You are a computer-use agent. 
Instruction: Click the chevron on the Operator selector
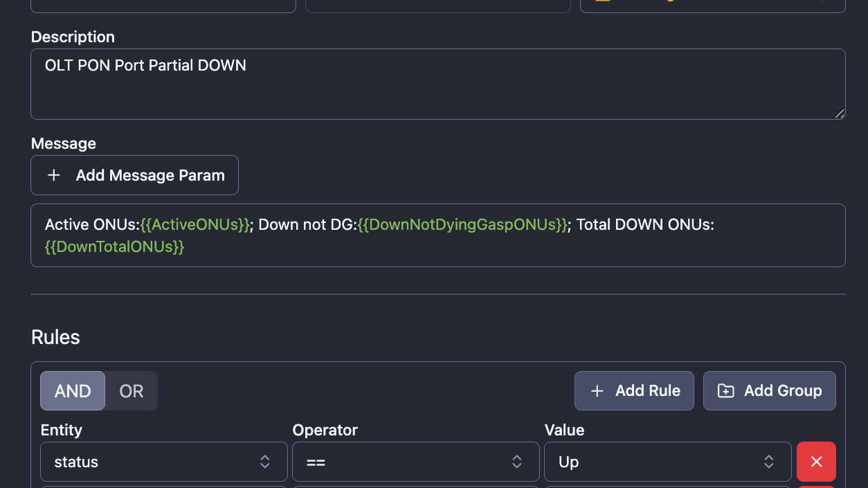point(516,461)
